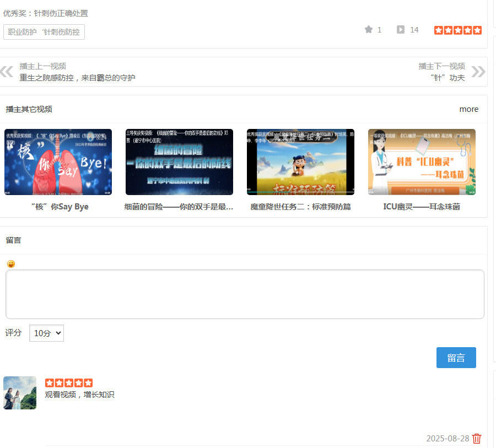
Task: Click the star favorite icon
Action: 369,30
